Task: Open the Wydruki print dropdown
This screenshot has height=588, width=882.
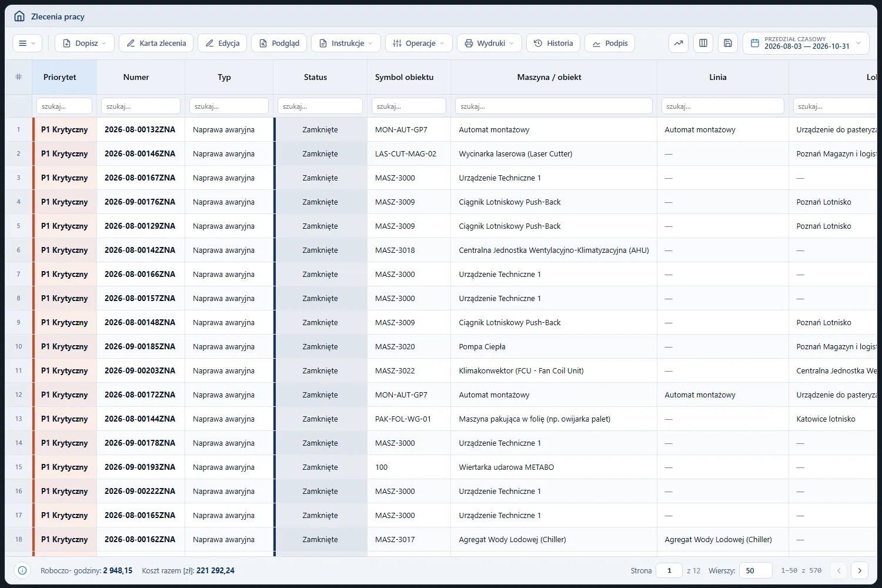Action: point(489,43)
